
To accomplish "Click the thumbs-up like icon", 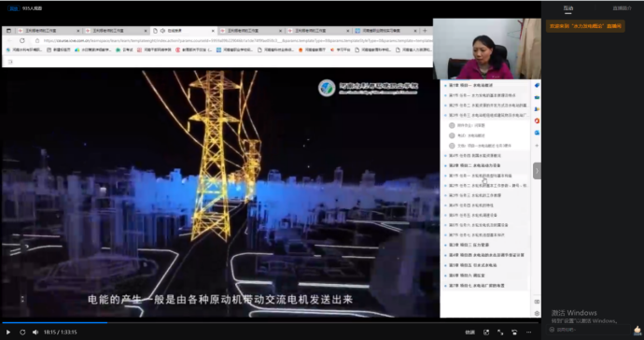I will click(637, 330).
